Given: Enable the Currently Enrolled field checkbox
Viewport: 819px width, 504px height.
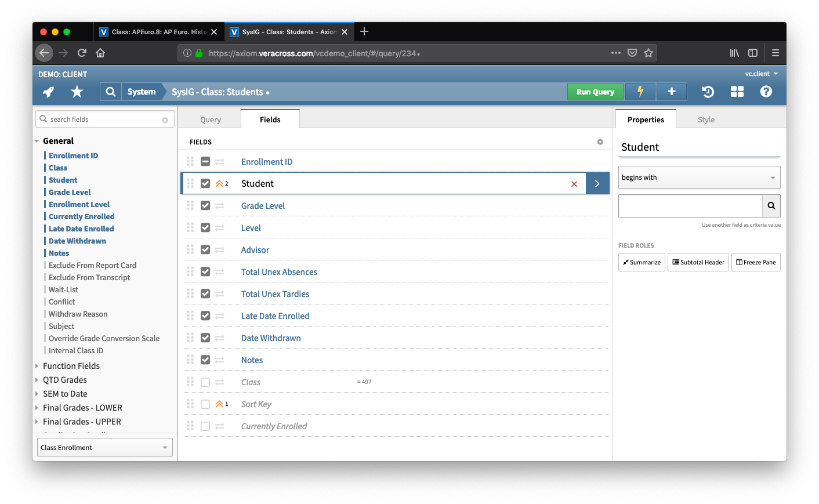Looking at the screenshot, I should [205, 426].
